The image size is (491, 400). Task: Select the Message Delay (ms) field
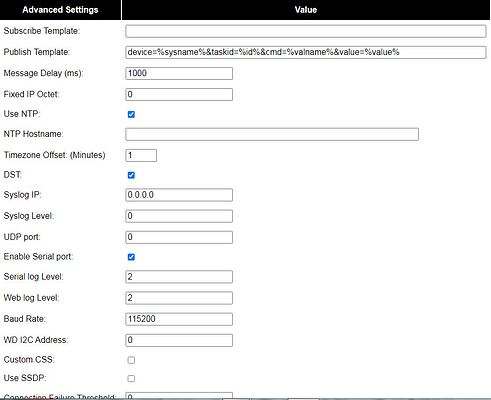tap(179, 73)
